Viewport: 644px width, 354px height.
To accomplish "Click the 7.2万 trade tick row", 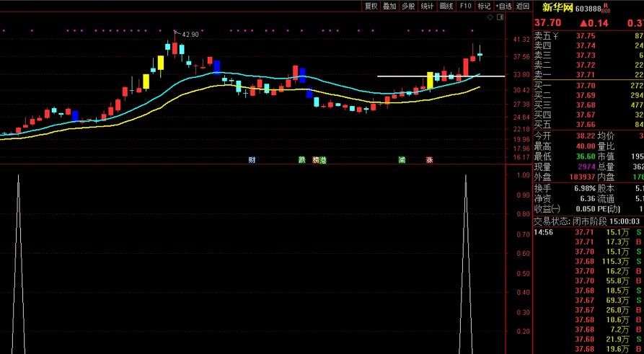I will tap(588, 329).
